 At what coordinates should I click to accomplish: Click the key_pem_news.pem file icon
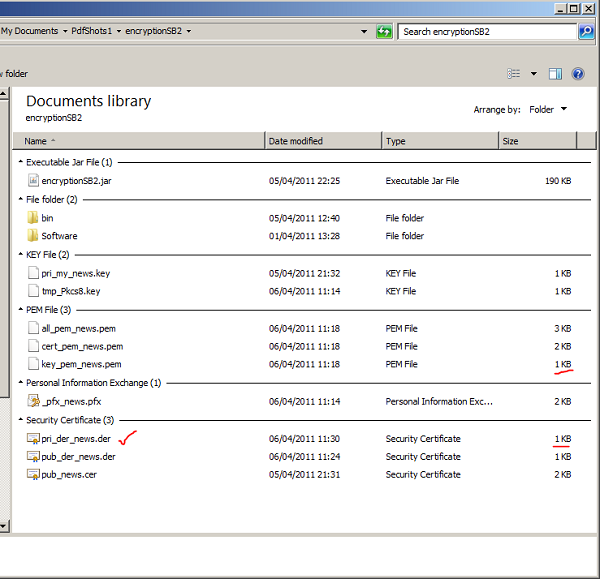[x=33, y=364]
